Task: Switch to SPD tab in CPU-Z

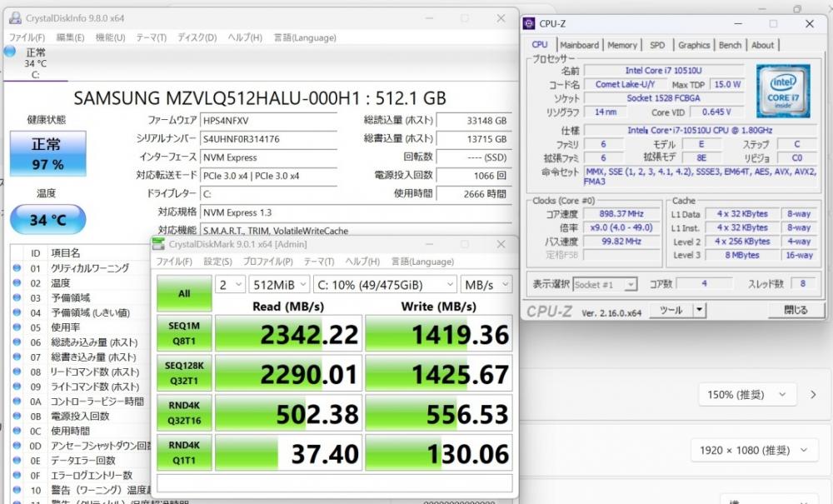Action: [x=657, y=45]
